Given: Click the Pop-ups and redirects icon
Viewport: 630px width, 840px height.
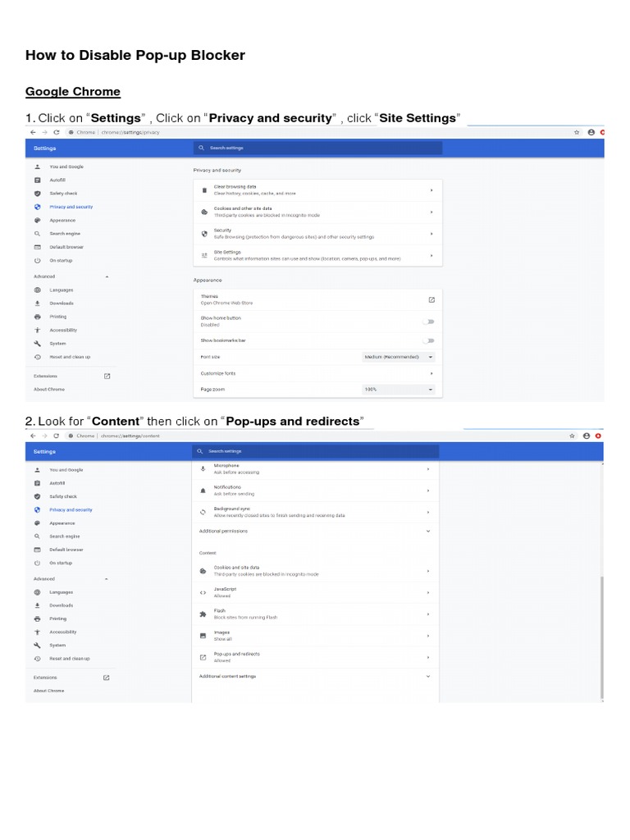Looking at the screenshot, I should [x=203, y=657].
